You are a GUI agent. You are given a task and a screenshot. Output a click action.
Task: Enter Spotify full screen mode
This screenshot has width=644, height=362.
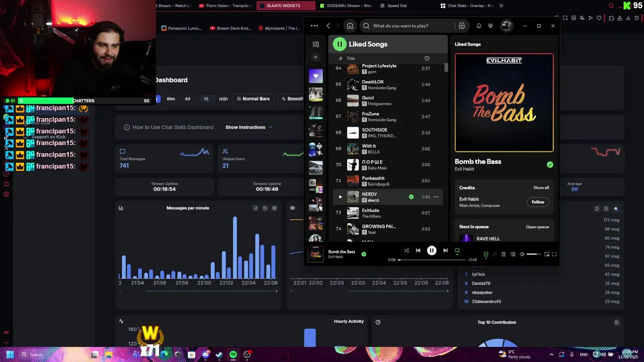coord(554,254)
